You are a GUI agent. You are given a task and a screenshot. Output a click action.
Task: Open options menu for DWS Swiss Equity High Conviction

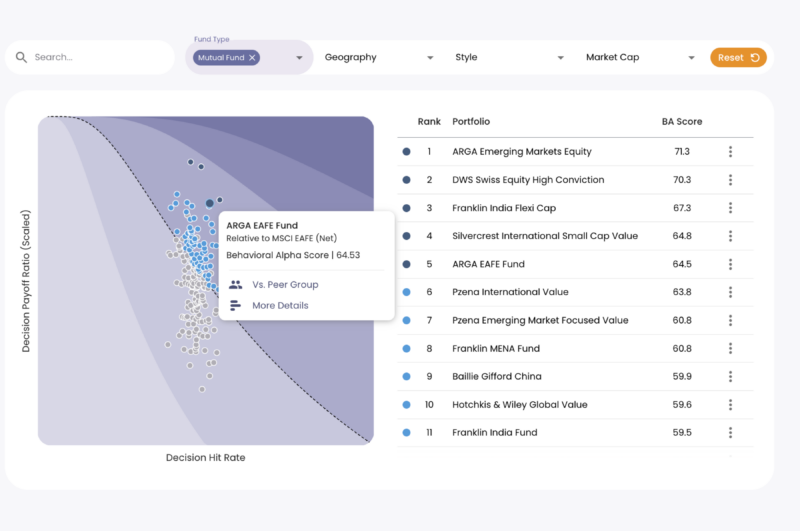pos(731,180)
